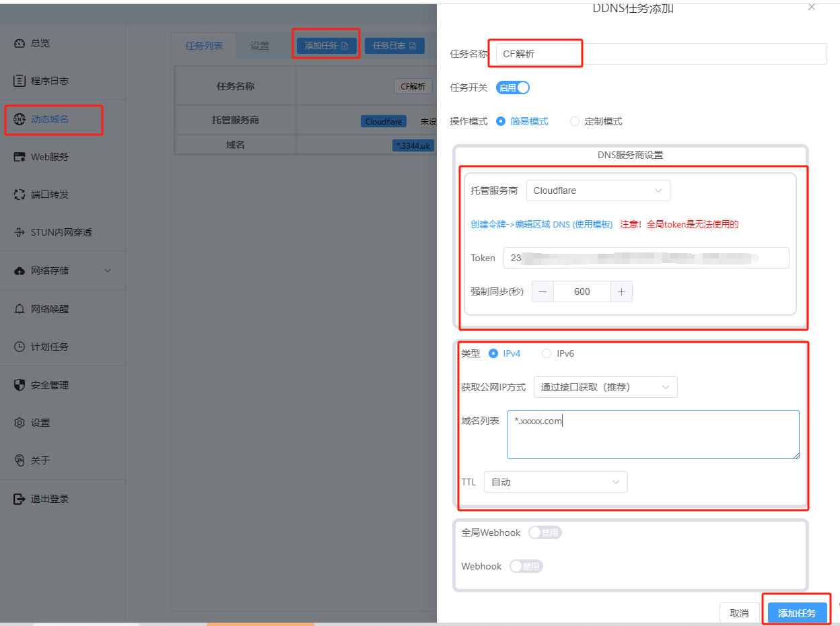Screen dimensions: 840x626
Task: Open the 托管服务商 Cloudflare dropdown
Action: tap(598, 190)
